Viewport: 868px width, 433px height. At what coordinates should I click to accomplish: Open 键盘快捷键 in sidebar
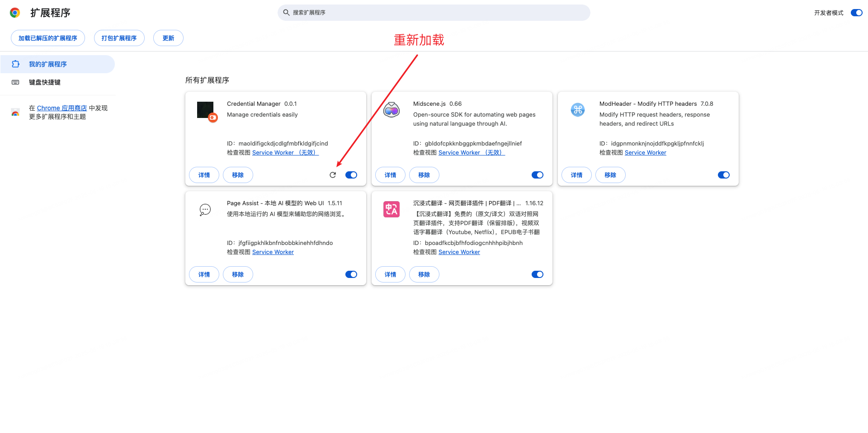click(57, 82)
